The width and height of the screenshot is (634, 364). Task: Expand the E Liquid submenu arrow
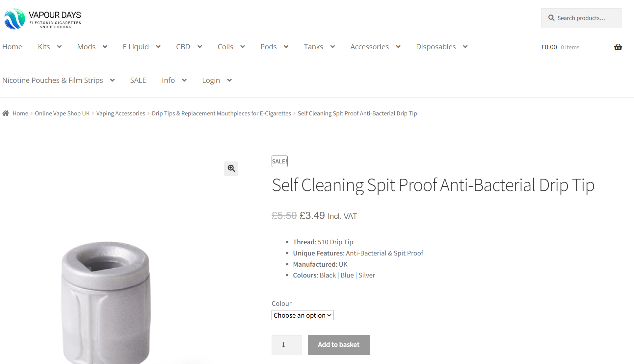(x=158, y=47)
